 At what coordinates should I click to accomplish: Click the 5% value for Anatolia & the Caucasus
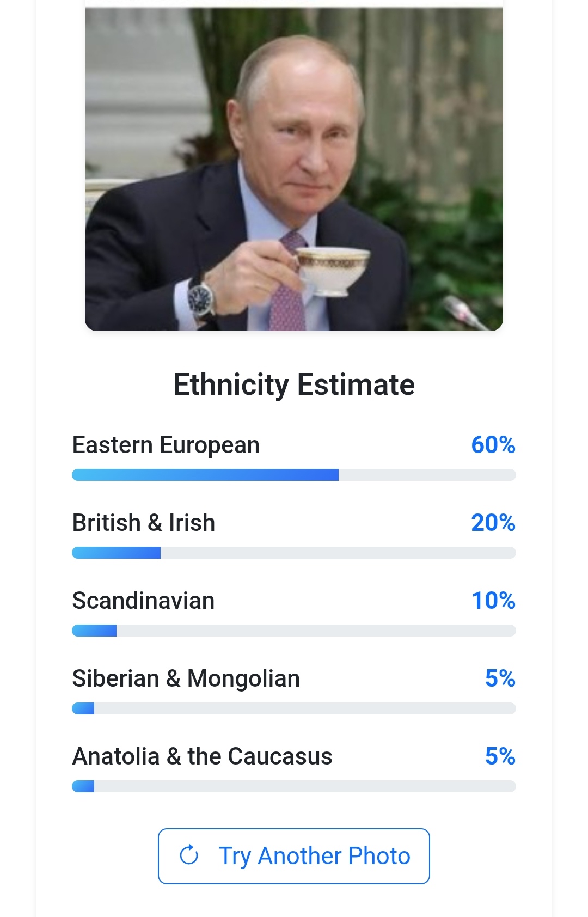[x=500, y=756]
